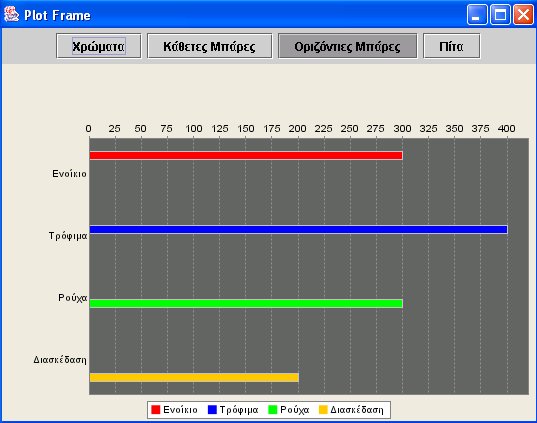Maximize the Plot Frame window
Viewport: 537px width, 423px height.
tap(500, 15)
